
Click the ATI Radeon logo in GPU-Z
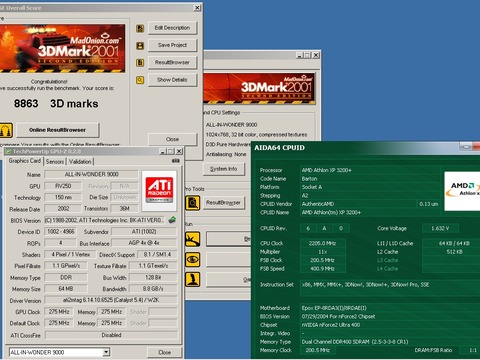(x=159, y=190)
